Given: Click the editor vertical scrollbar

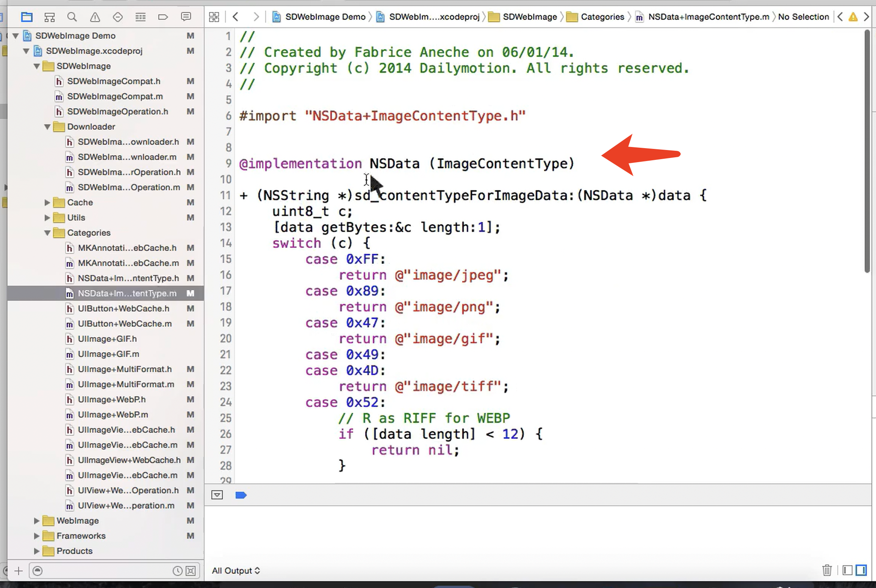Looking at the screenshot, I should click(867, 152).
